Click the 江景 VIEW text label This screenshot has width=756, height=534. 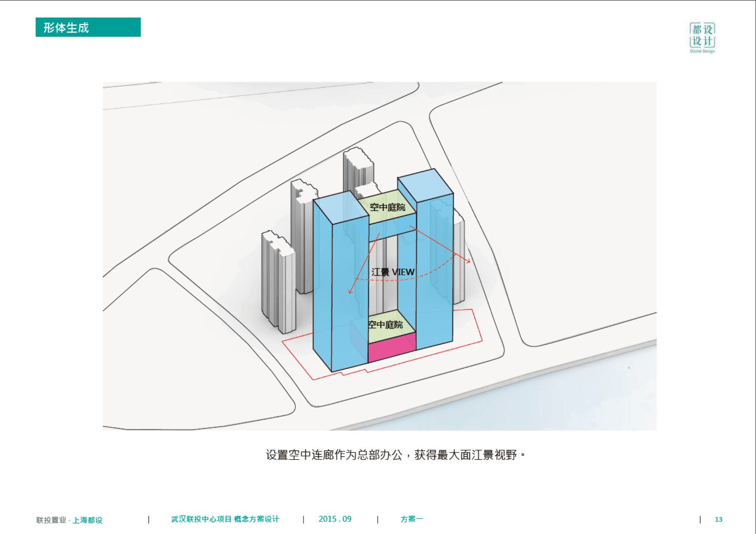tap(393, 272)
